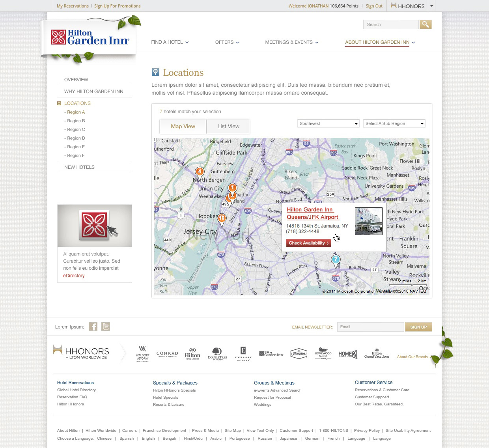
Task: Select Region F in the sidebar
Action: point(75,156)
